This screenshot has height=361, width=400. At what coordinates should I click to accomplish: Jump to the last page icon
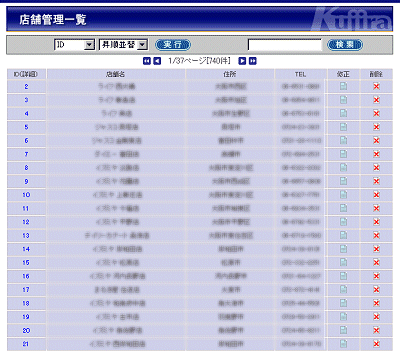pyautogui.click(x=253, y=61)
